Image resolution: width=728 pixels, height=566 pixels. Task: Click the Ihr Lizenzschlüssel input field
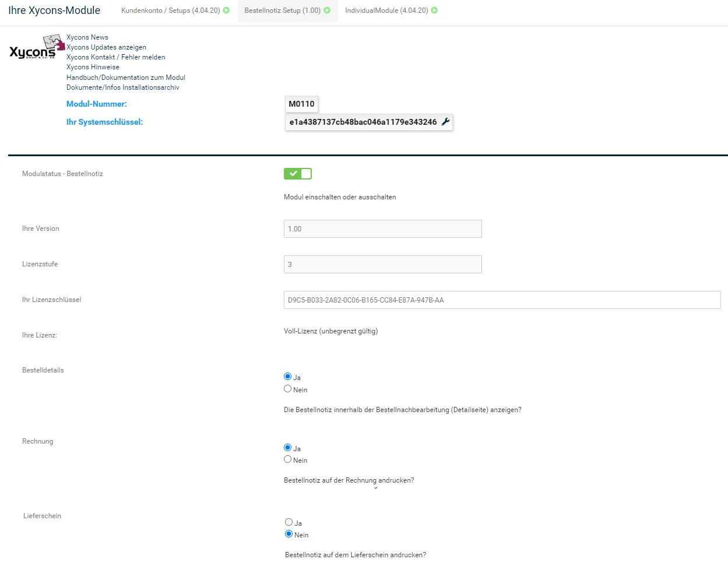502,300
